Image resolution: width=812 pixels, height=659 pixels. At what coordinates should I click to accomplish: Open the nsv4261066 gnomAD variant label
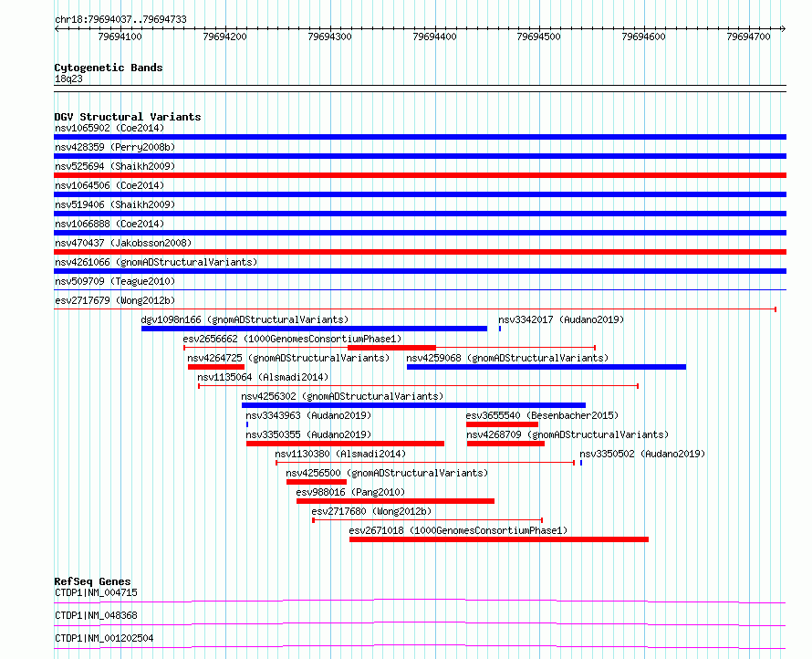coord(156,262)
